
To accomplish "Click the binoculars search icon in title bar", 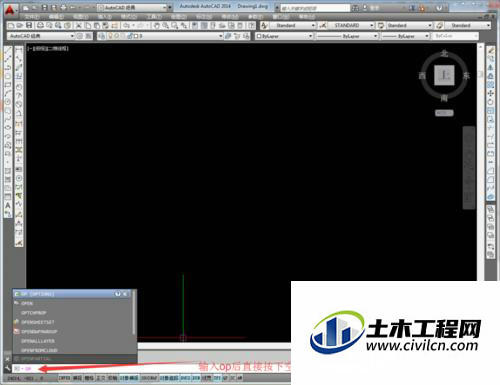I will [x=356, y=8].
